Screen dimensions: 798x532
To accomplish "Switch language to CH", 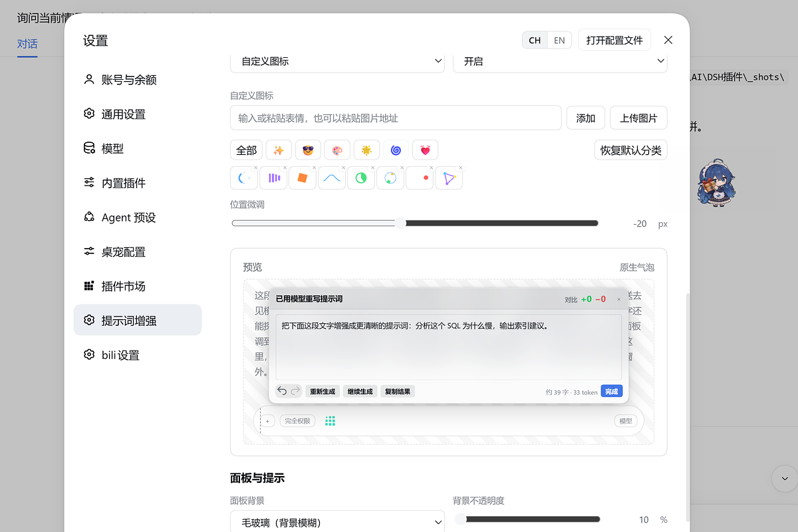I will click(535, 41).
